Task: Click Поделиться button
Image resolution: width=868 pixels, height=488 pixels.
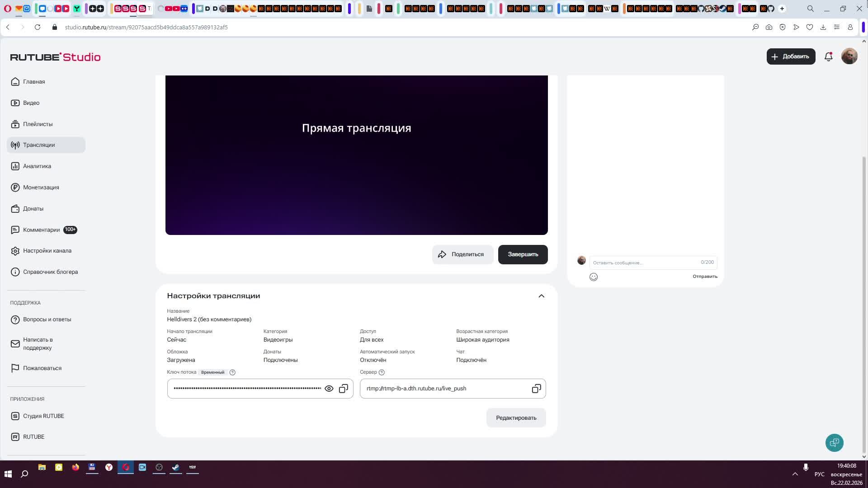Action: click(x=462, y=254)
